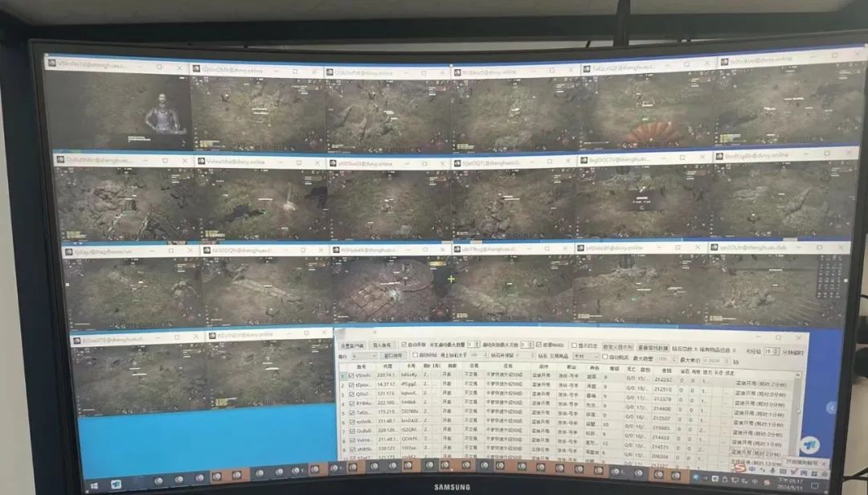868x495 pixels.
Task: Toggle the checkbox for account row toXnIk
Action: [x=352, y=422]
